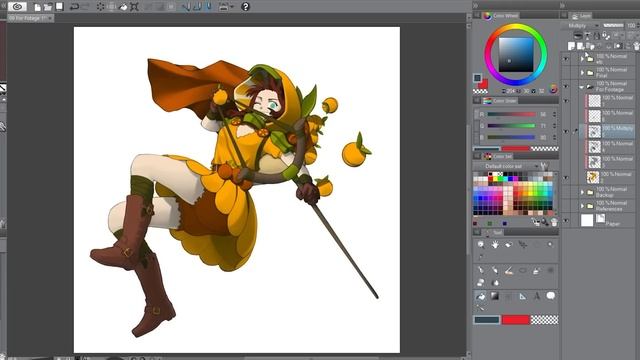Screen dimensions: 640x360
Task: Toggle visibility of the Paper layer
Action: pyautogui.click(x=566, y=220)
